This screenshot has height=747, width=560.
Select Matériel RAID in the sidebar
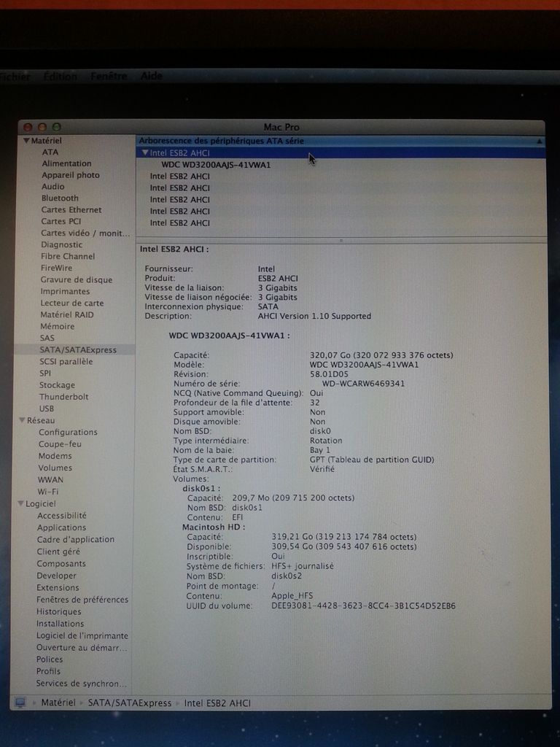pos(66,314)
